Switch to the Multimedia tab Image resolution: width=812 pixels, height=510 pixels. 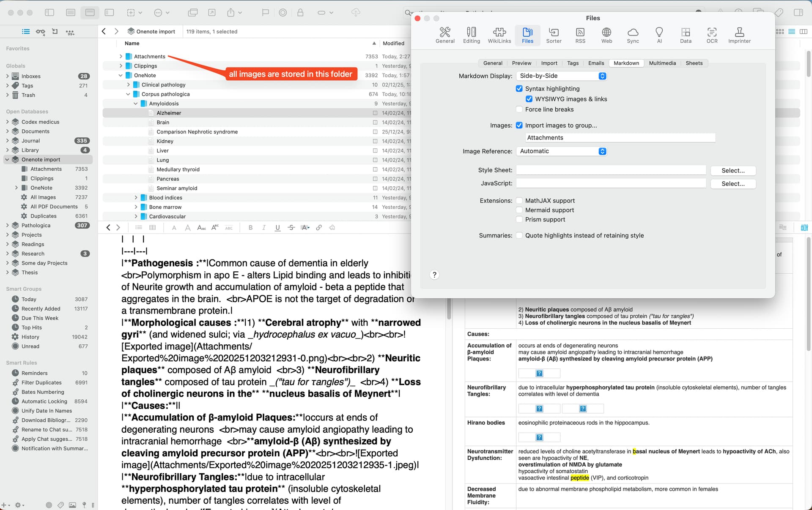(662, 63)
